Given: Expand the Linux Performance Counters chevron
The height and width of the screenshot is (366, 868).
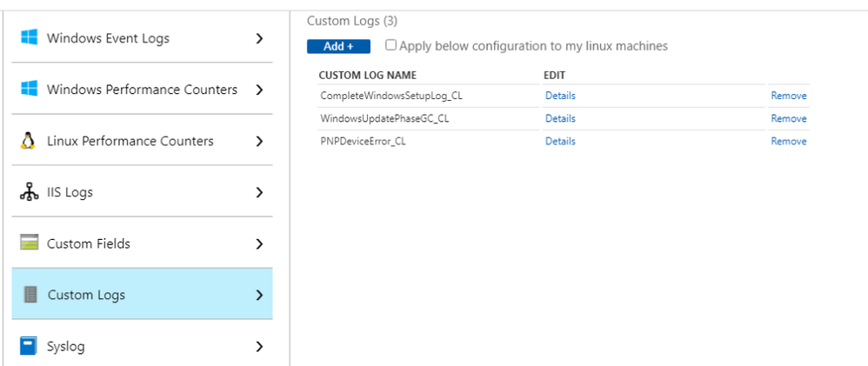Looking at the screenshot, I should click(x=259, y=141).
